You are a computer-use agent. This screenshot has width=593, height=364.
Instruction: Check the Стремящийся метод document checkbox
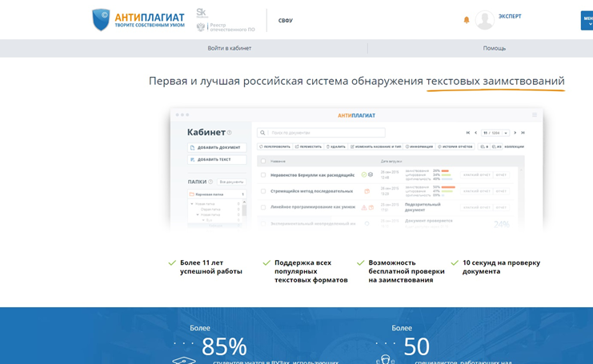coord(263,191)
